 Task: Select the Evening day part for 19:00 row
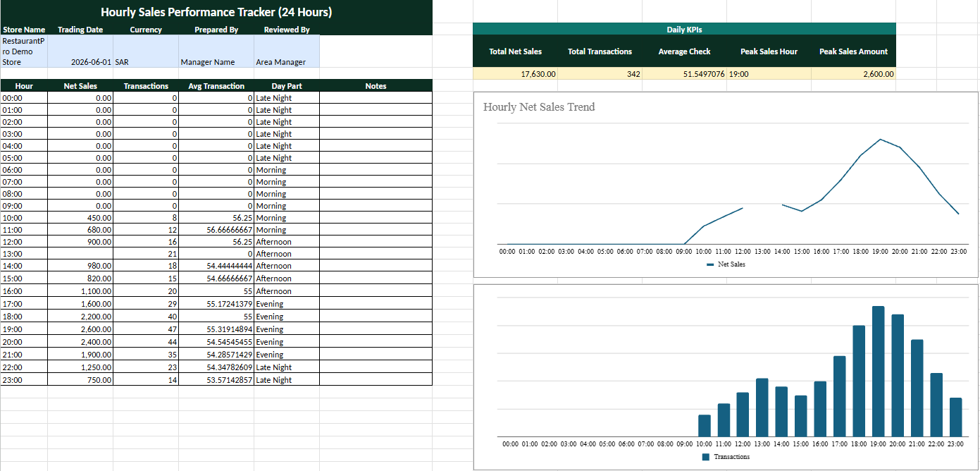pyautogui.click(x=287, y=329)
